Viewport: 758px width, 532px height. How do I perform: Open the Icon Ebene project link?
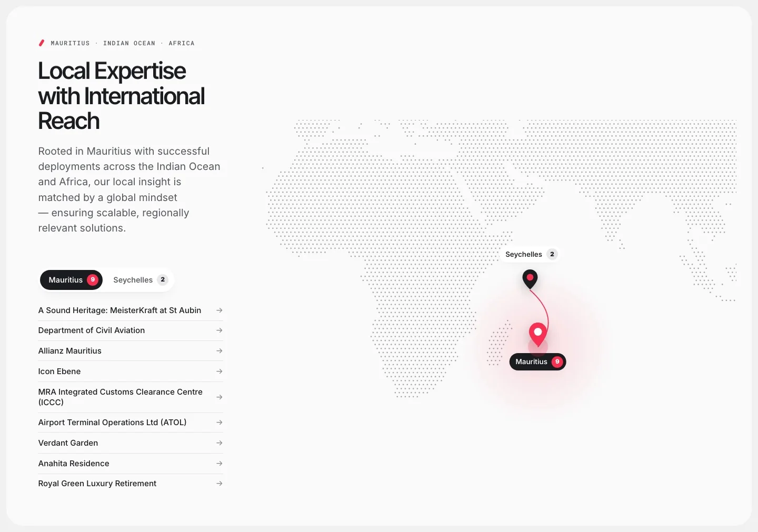[x=131, y=372]
